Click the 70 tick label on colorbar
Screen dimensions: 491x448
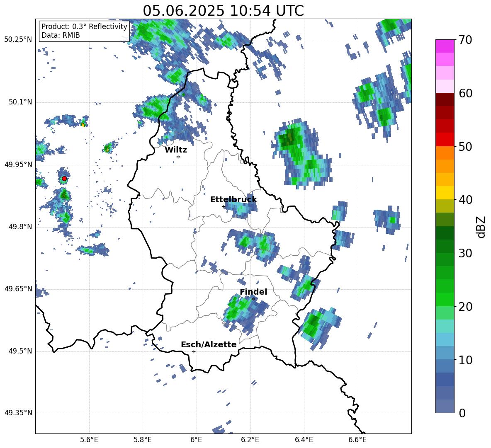466,40
